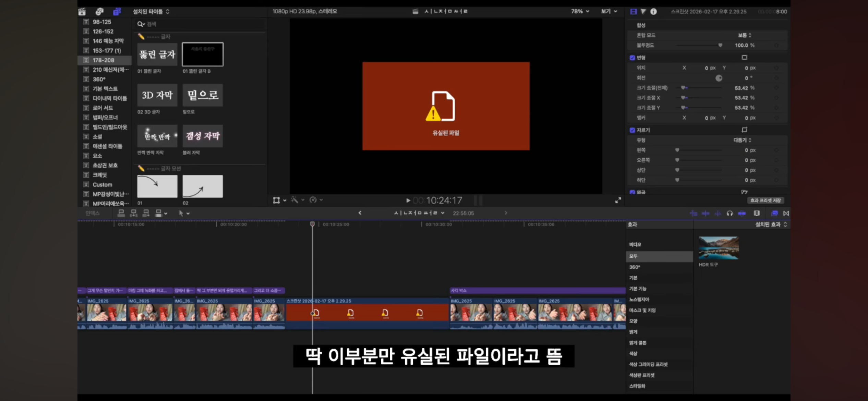Open the Titles and Generators sidebar icon

(x=117, y=12)
